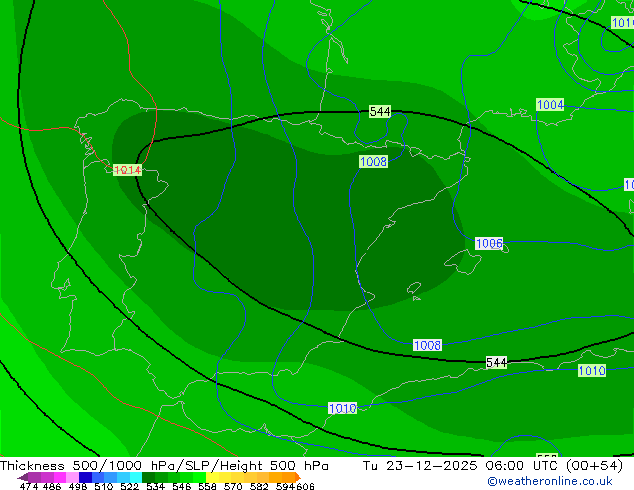
Task: Click the purple arrow at legend start
Action: pyautogui.click(x=23, y=477)
